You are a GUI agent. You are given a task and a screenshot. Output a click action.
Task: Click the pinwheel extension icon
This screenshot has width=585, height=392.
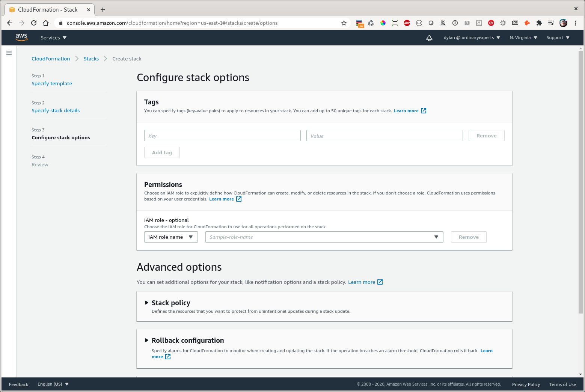(x=503, y=23)
